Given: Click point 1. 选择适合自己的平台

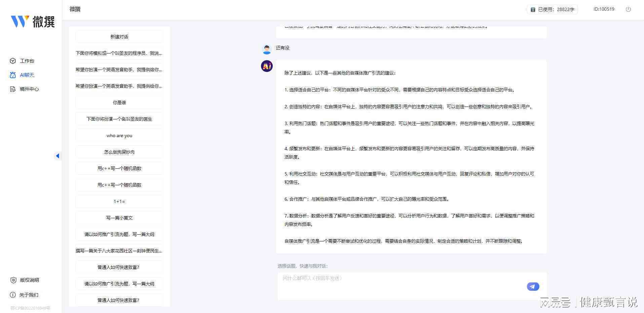Looking at the screenshot, I should pos(400,90).
